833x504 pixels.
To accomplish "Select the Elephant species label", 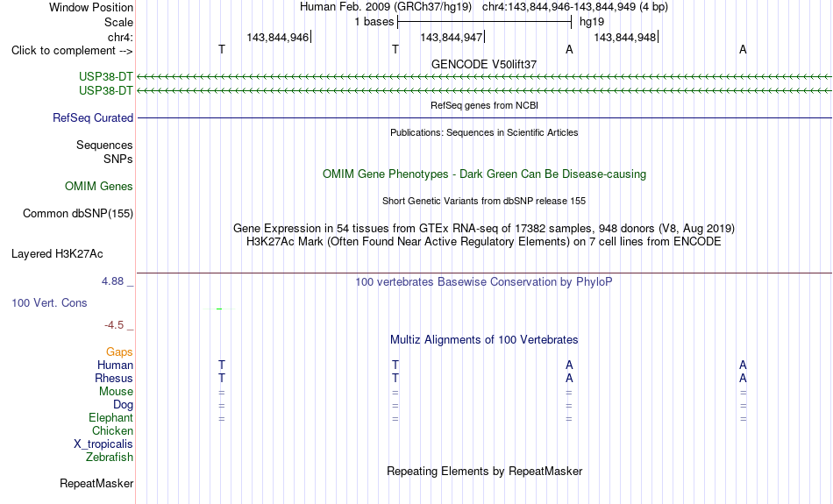I will (x=110, y=418).
